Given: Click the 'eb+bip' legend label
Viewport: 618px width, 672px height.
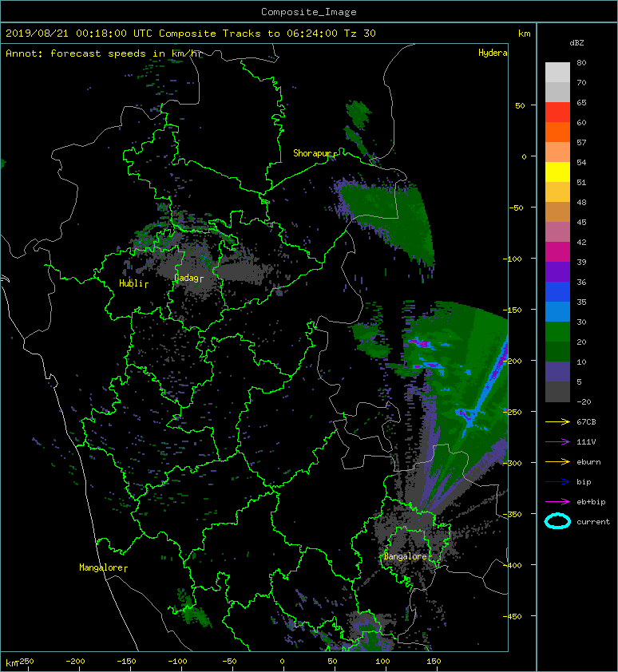Looking at the screenshot, I should 591,502.
